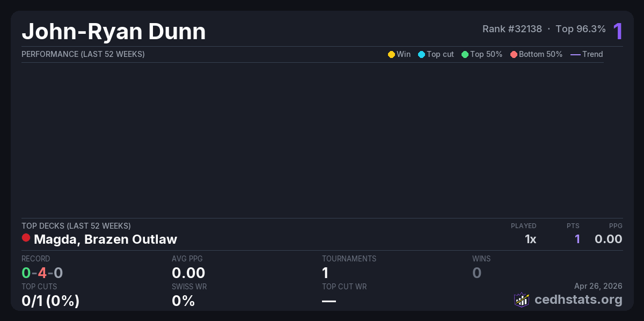The image size is (644, 321).
Task: Toggle the purple Trend line legend
Action: (575, 54)
